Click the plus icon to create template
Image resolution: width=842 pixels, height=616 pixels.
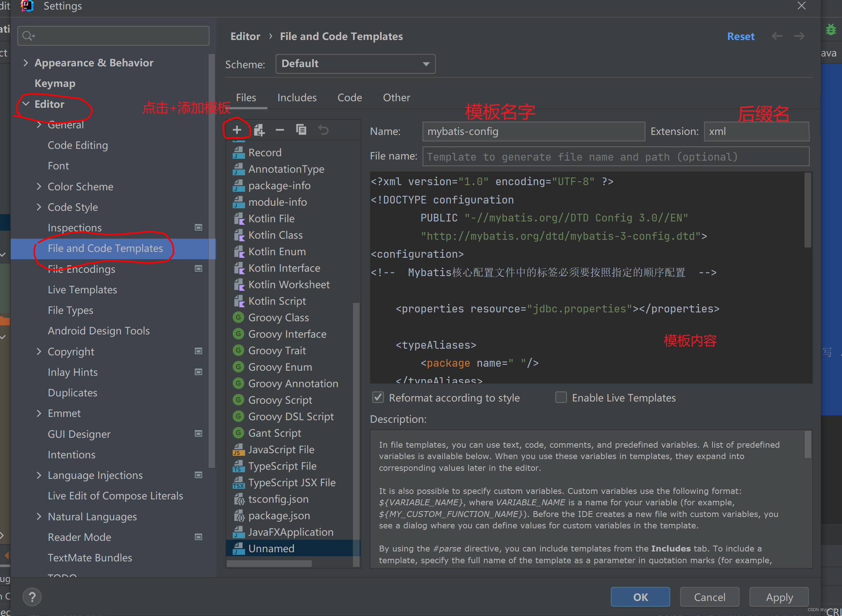click(237, 130)
